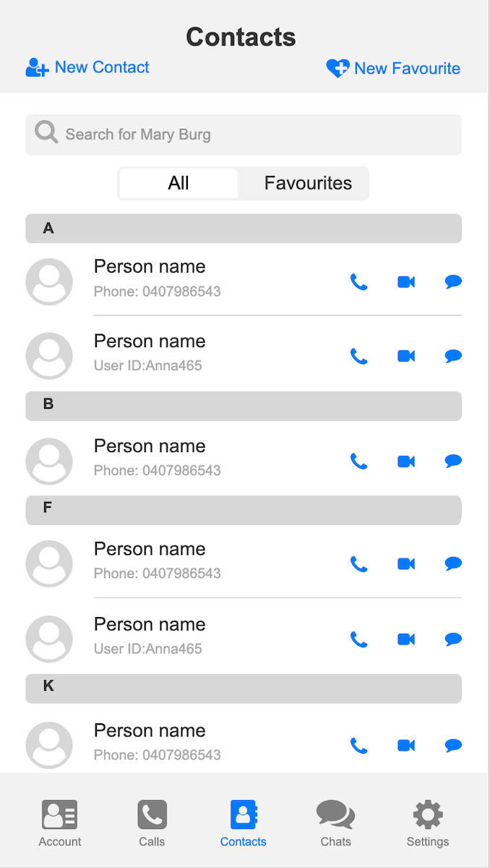Tap the search magnifier icon
The width and height of the screenshot is (490, 868).
click(46, 132)
